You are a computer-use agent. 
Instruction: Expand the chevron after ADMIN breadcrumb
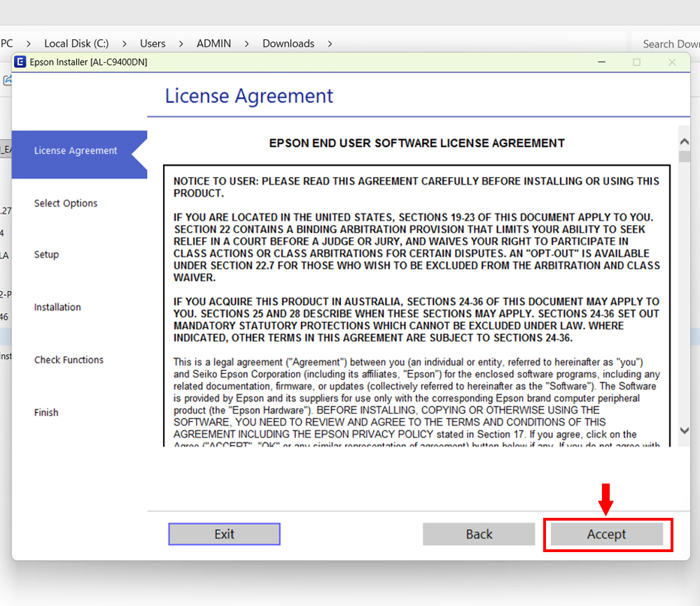pos(246,43)
